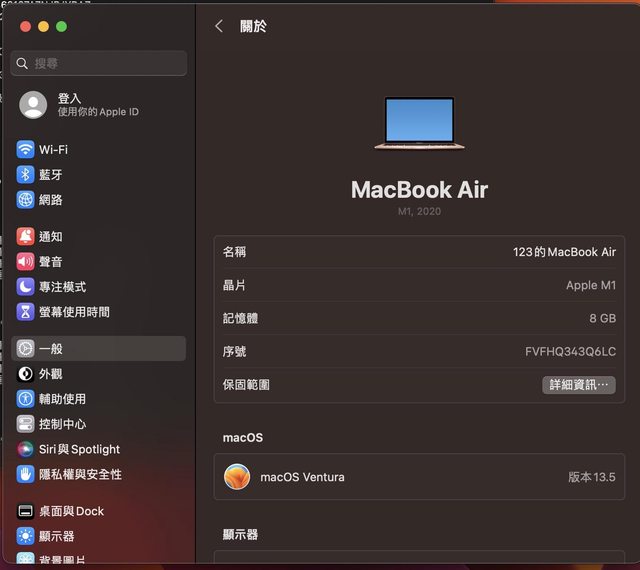Select Privacy & Security (隱私權與安全性)
The height and width of the screenshot is (570, 640).
[x=80, y=474]
